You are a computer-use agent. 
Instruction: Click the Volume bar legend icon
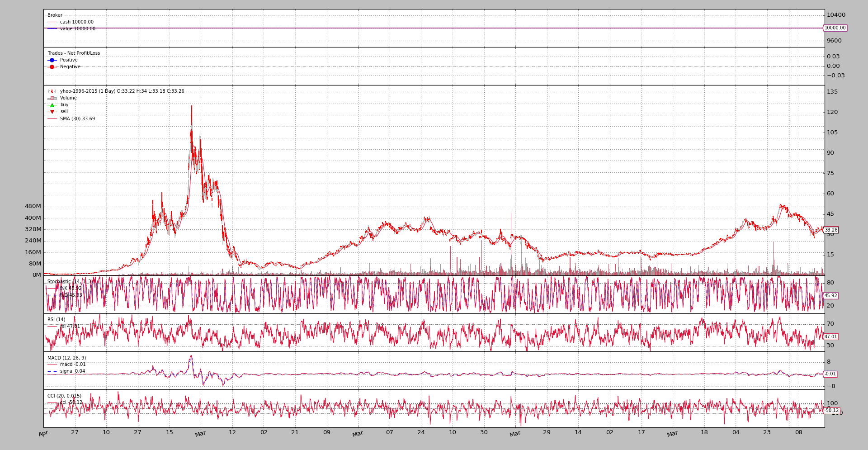point(52,98)
